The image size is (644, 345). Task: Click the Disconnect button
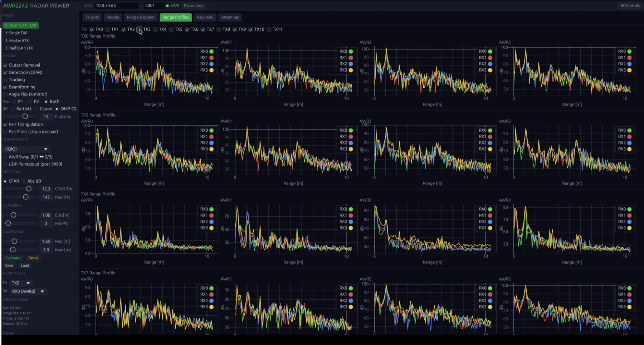193,6
